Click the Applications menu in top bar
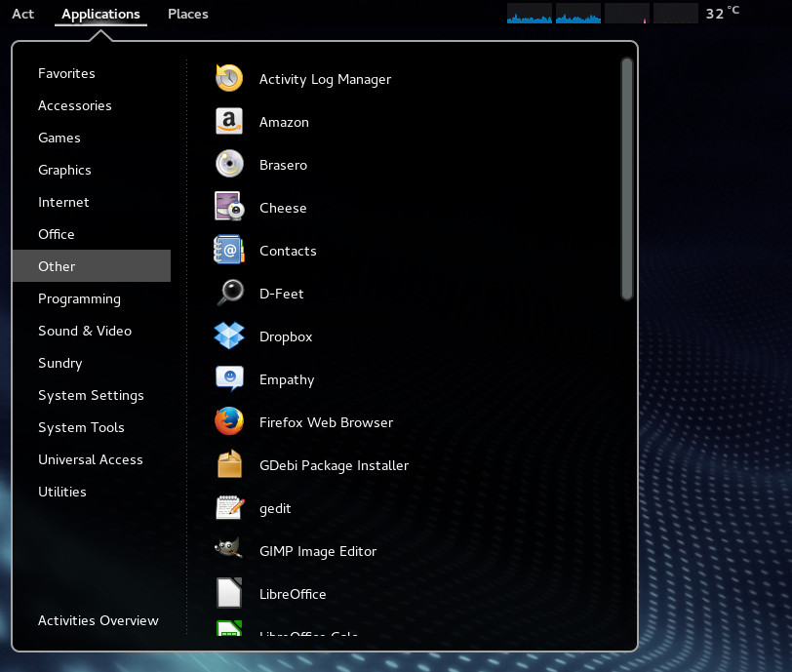The height and width of the screenshot is (672, 792). point(100,15)
